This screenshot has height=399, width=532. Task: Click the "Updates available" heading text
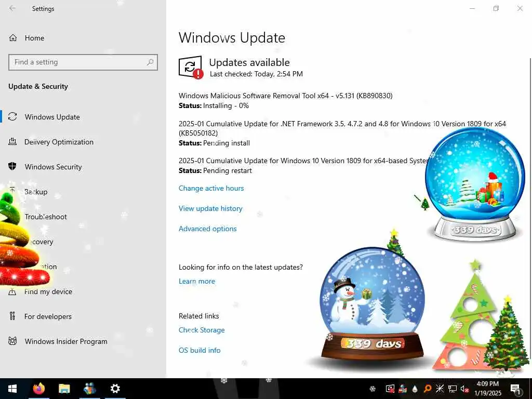coord(249,62)
